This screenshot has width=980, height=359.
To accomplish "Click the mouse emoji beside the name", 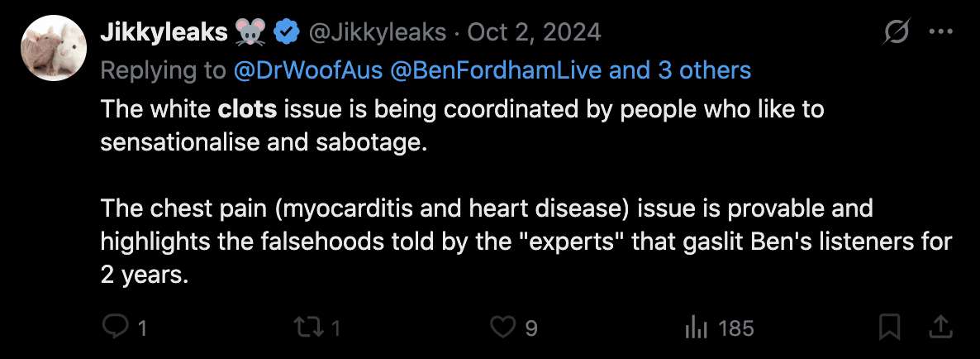I will pos(250,33).
